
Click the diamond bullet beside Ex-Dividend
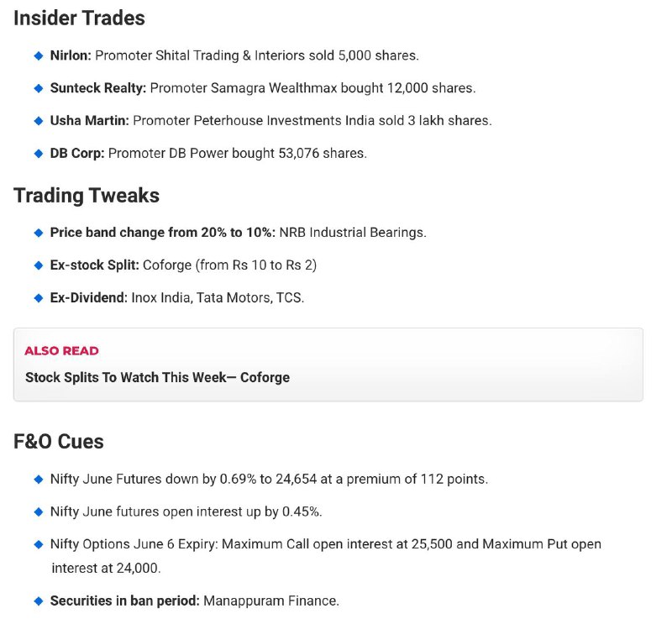point(39,297)
